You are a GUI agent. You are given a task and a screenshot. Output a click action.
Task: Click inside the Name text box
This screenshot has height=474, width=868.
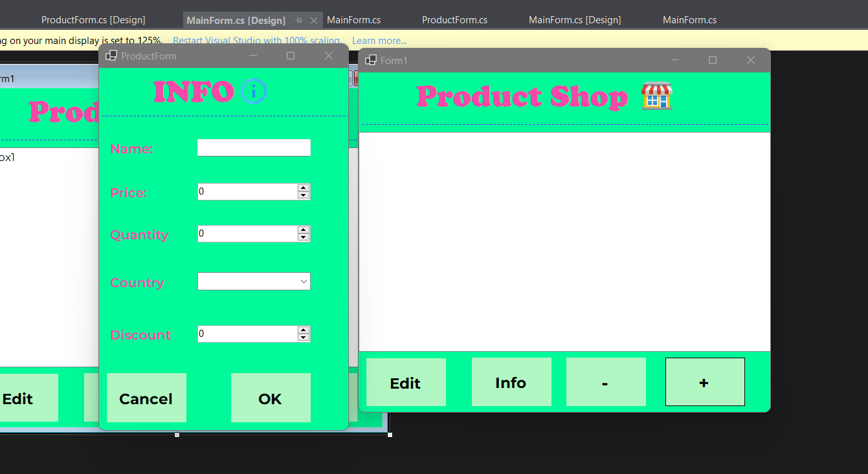254,147
